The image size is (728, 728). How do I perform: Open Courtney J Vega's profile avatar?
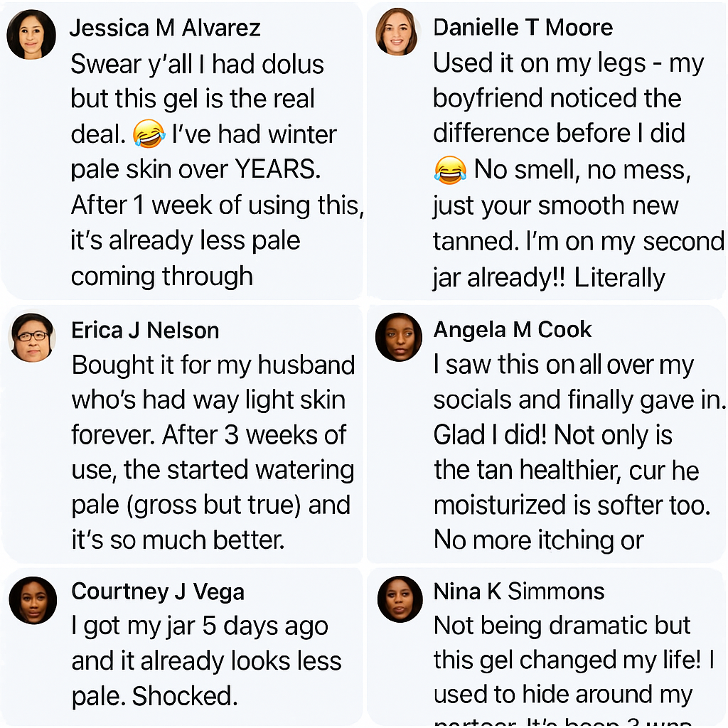click(33, 600)
